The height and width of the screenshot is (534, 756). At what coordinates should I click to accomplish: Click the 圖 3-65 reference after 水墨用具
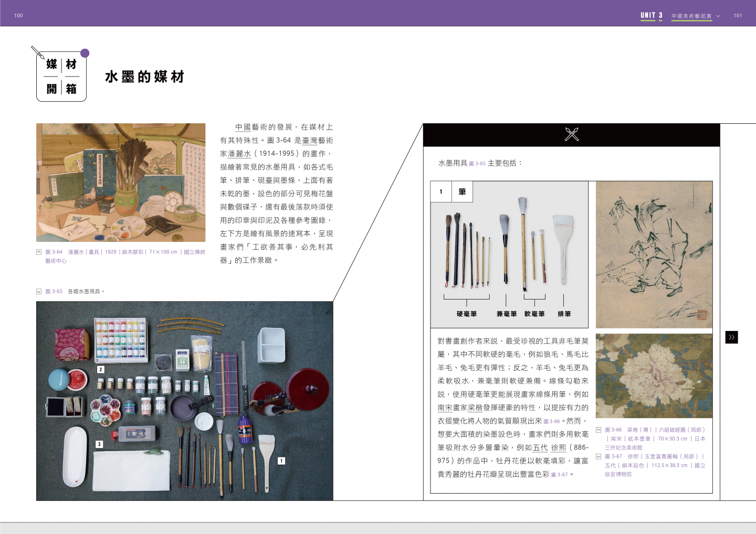tap(477, 164)
